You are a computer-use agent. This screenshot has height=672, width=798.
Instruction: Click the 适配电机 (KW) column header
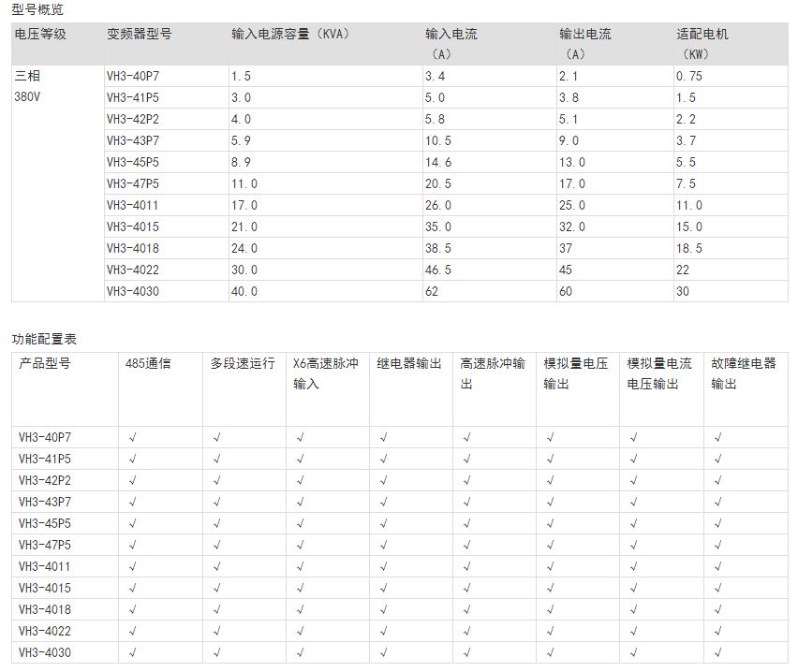pos(702,44)
